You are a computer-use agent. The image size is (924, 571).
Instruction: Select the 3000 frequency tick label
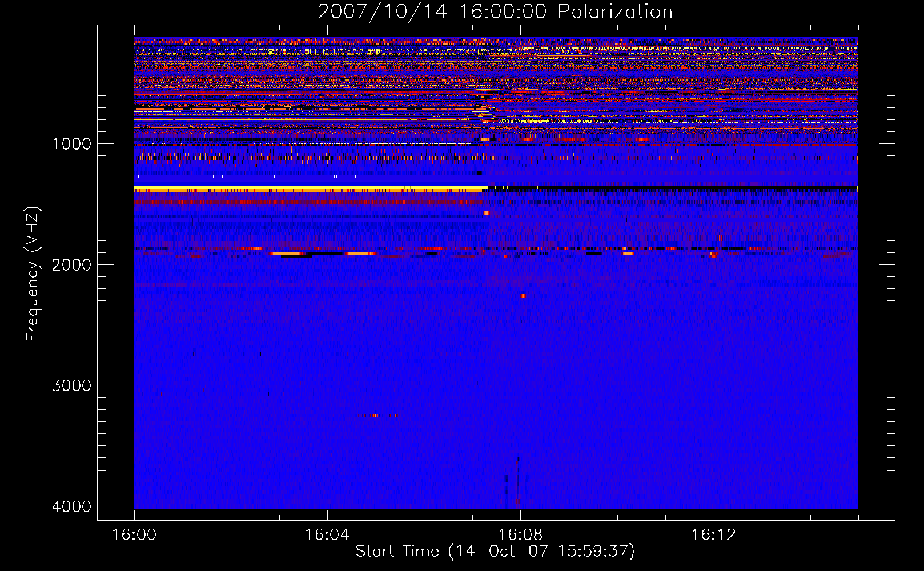(71, 385)
